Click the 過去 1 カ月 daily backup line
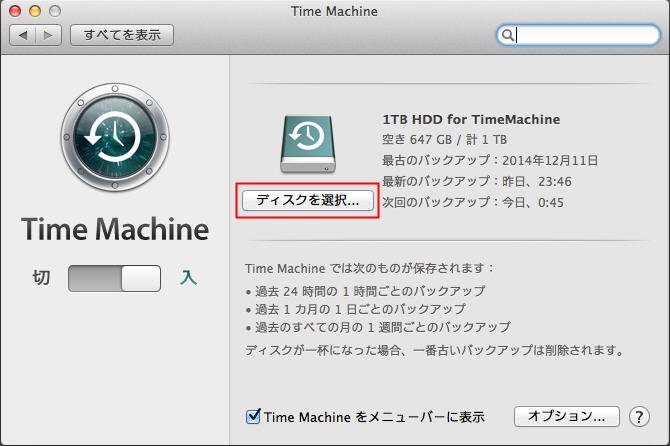This screenshot has height=446, width=670. coord(356,309)
